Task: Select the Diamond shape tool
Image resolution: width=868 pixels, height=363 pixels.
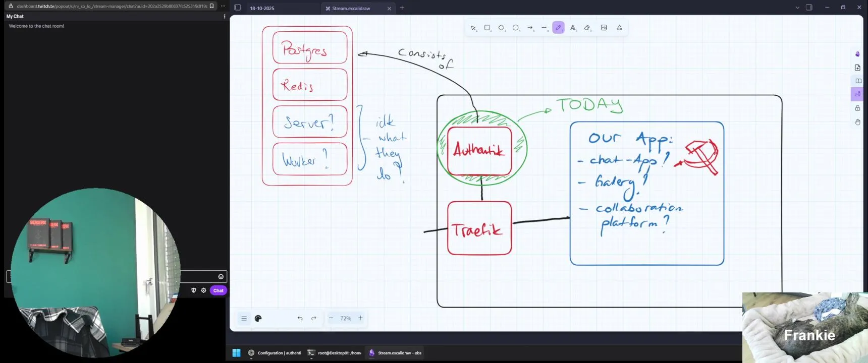Action: (x=502, y=28)
